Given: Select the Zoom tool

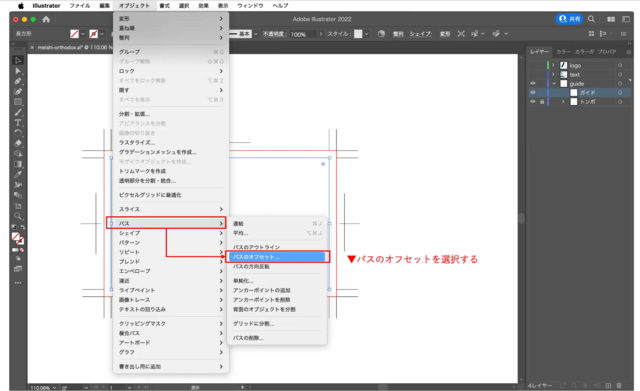Looking at the screenshot, I should (x=18, y=216).
